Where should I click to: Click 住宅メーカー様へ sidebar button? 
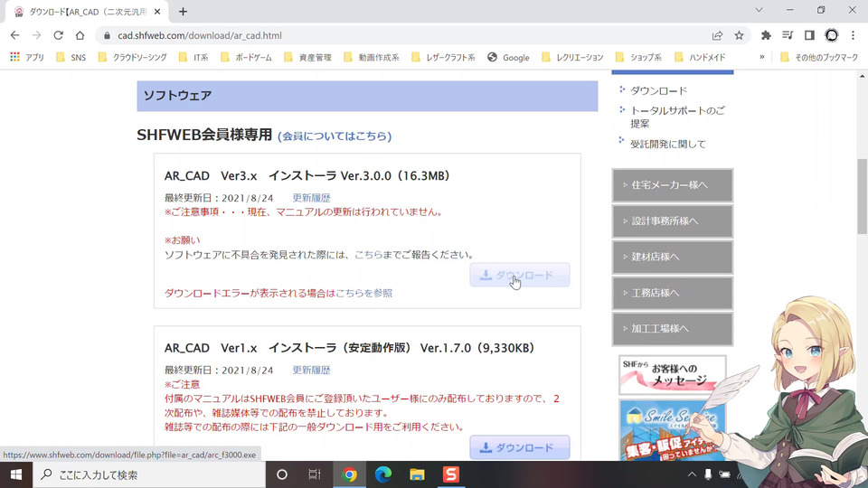[672, 184]
